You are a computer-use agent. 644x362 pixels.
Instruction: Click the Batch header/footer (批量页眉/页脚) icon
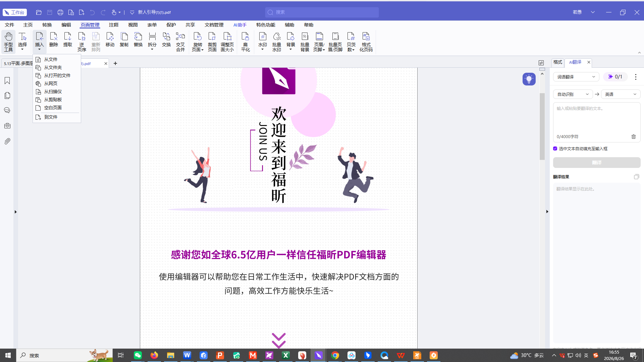(335, 42)
